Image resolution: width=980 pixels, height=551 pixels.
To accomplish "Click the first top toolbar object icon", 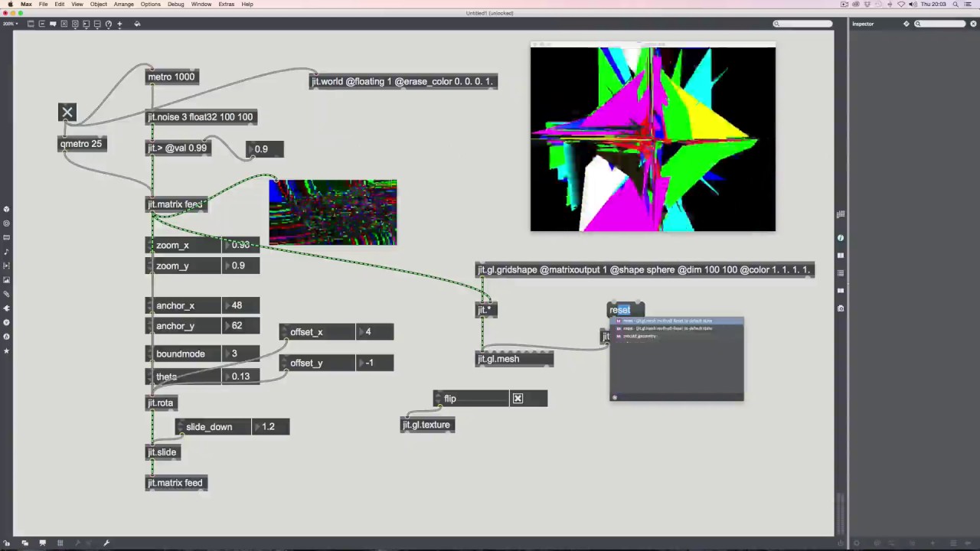I will (x=31, y=24).
